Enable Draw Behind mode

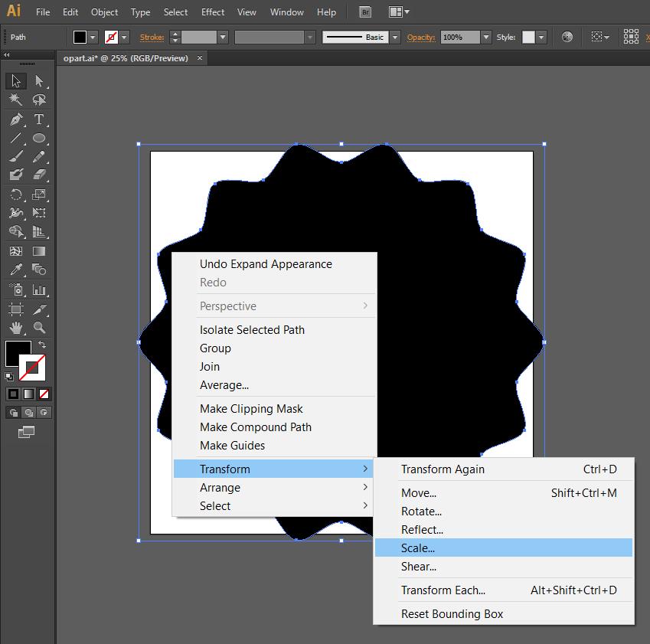coord(28,413)
